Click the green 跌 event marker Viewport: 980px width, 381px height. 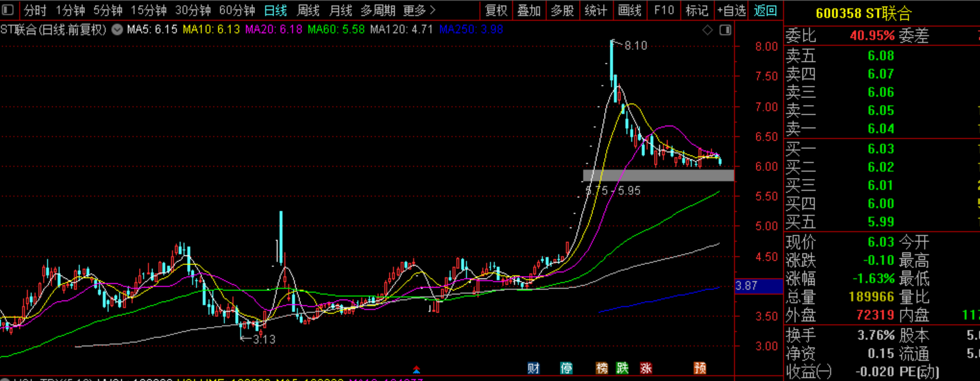[x=623, y=368]
